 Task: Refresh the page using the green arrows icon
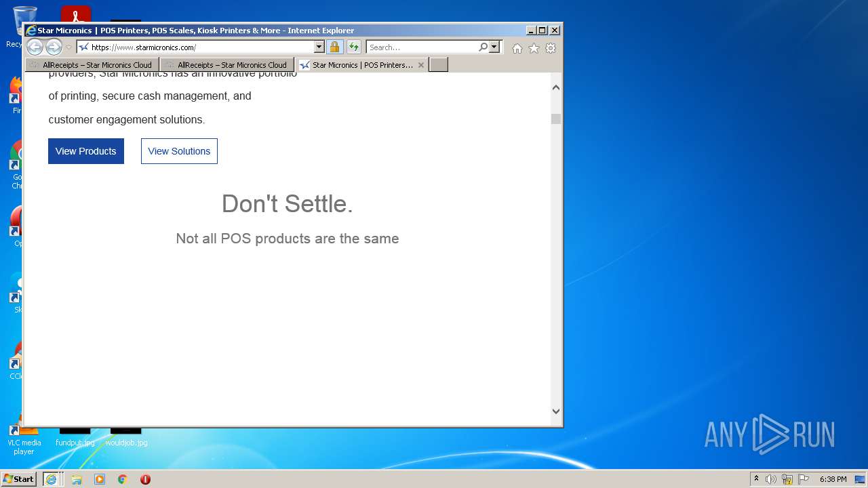353,47
